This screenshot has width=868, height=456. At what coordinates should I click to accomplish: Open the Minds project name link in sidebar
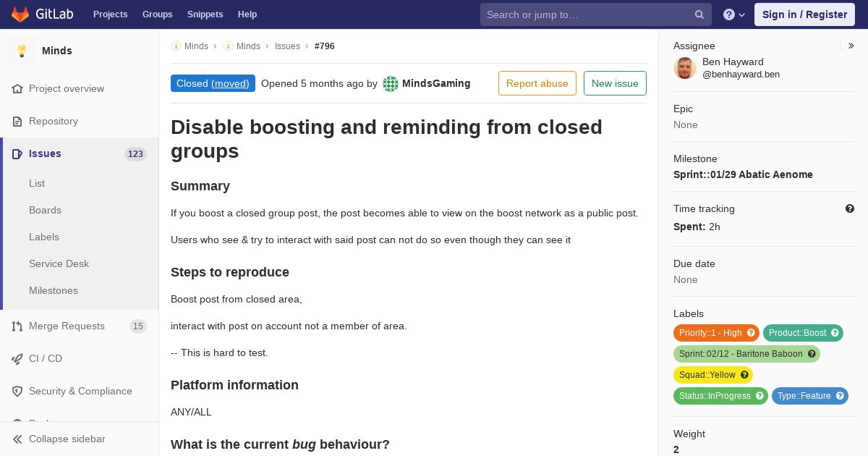tap(57, 51)
